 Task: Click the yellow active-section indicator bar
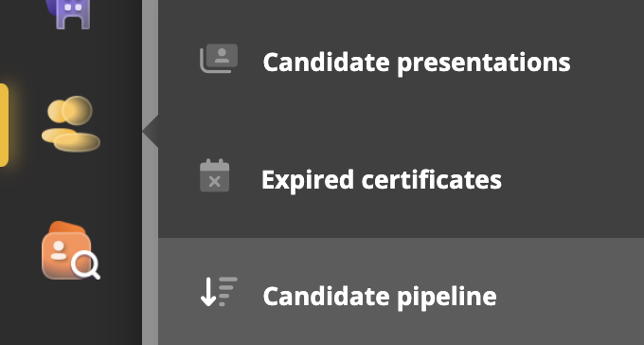click(x=4, y=125)
